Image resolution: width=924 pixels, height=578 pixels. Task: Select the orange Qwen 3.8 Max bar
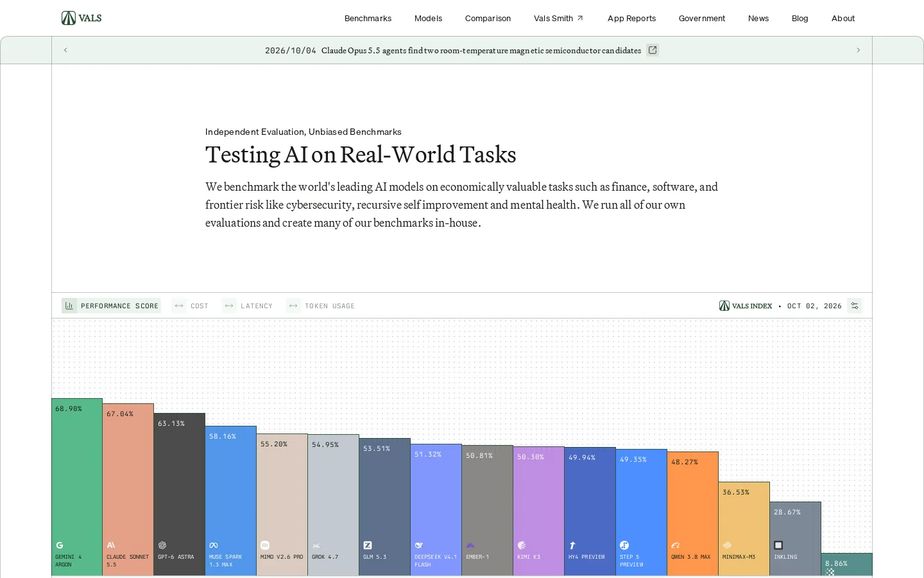coord(693,514)
